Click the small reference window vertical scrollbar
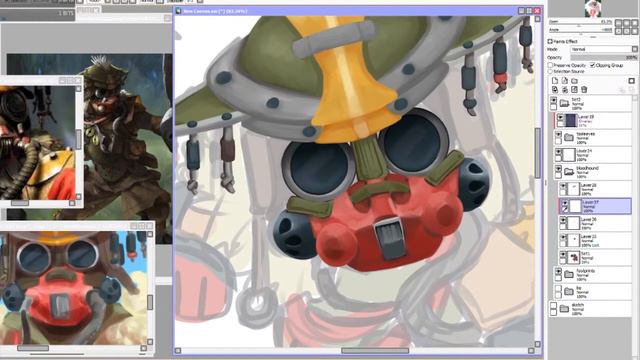640x360 pixels. tap(78, 140)
